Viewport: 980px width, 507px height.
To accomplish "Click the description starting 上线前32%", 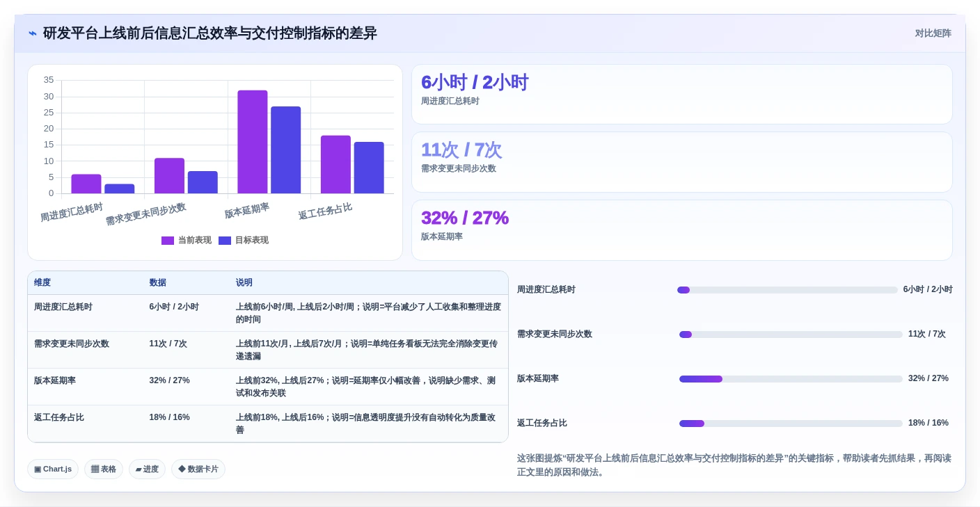I will pyautogui.click(x=366, y=387).
